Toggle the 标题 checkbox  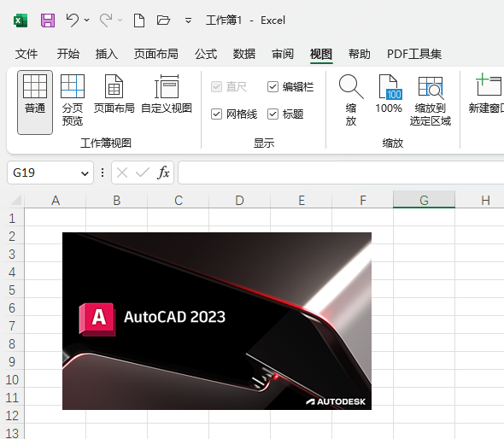[x=273, y=114]
